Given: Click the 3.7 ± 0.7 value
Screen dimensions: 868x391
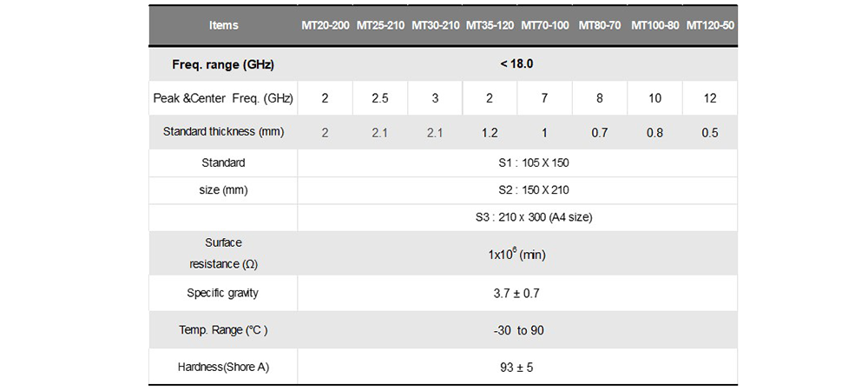Looking at the screenshot, I should tap(516, 294).
